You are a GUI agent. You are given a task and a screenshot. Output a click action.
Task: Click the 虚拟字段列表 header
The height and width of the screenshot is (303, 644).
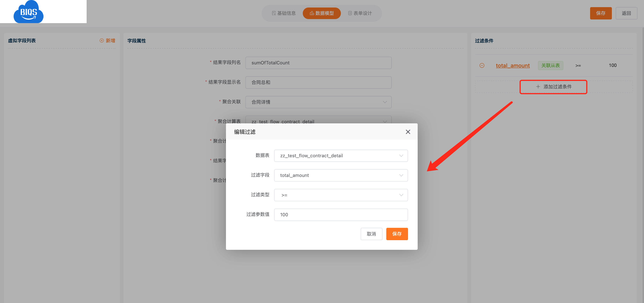22,40
